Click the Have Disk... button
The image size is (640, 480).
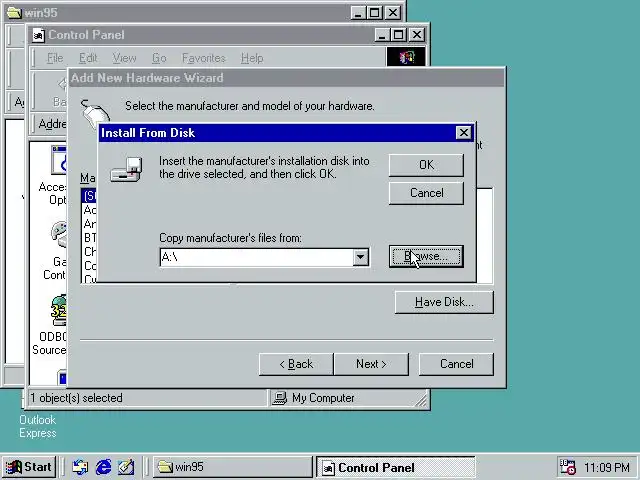[x=444, y=302]
